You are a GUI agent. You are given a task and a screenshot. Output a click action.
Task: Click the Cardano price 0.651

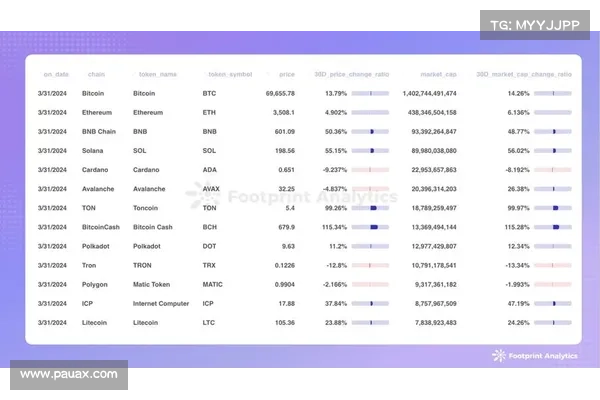(287, 170)
